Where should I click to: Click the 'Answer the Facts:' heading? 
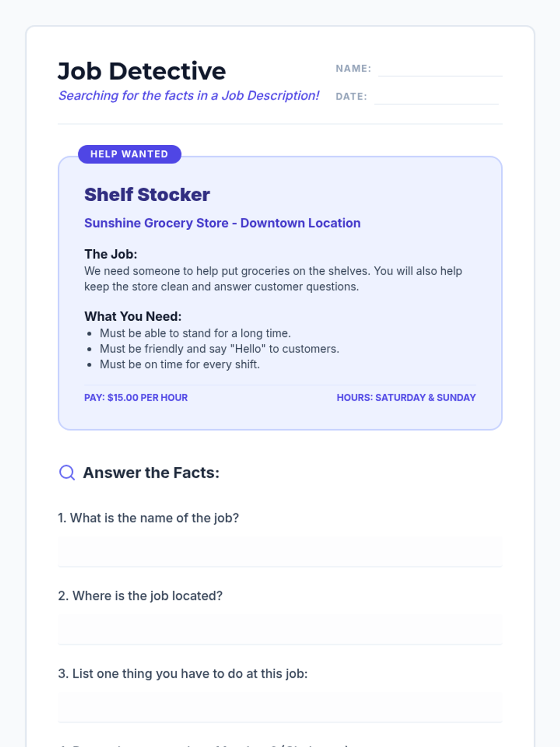coord(151,473)
